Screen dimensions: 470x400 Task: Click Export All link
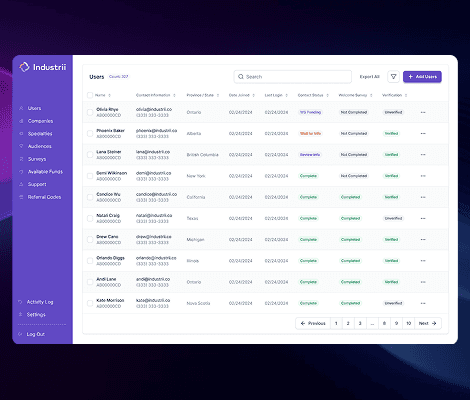[369, 77]
